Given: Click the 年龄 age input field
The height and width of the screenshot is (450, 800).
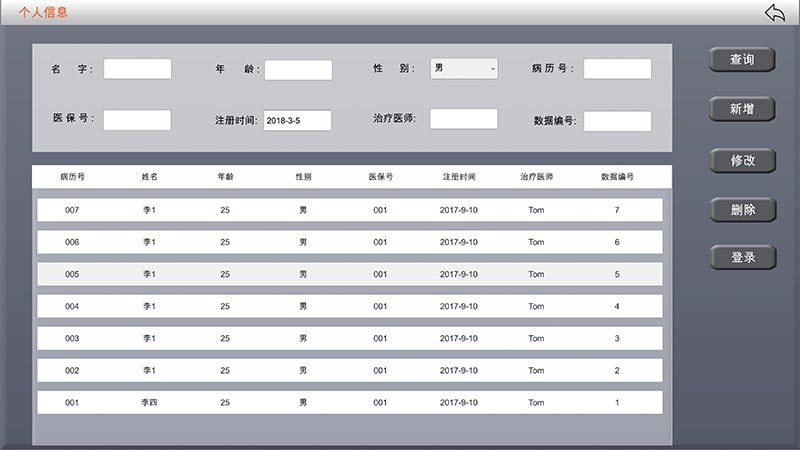Looking at the screenshot, I should pos(298,70).
